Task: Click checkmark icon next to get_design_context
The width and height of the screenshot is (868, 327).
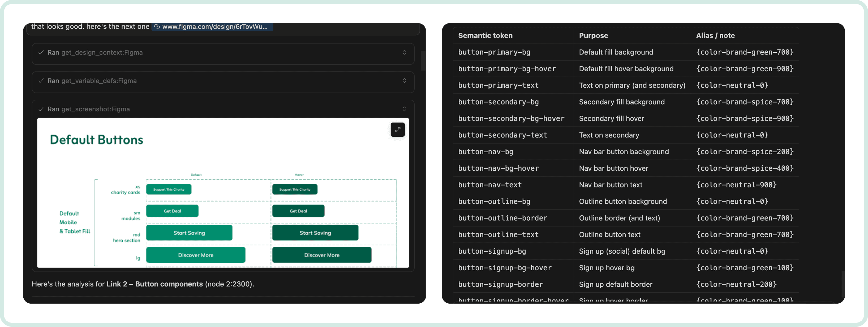Action: (41, 52)
